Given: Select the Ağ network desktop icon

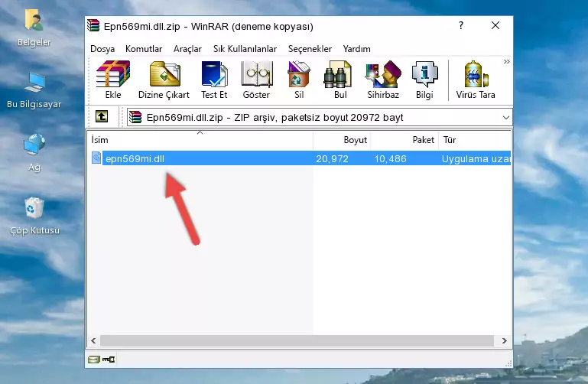Looking at the screenshot, I should coord(34,153).
